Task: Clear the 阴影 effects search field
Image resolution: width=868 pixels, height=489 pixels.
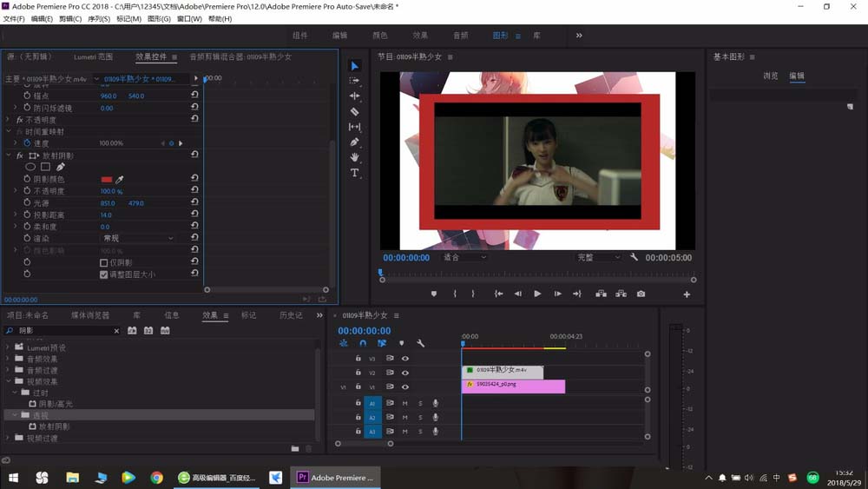Action: pyautogui.click(x=116, y=331)
